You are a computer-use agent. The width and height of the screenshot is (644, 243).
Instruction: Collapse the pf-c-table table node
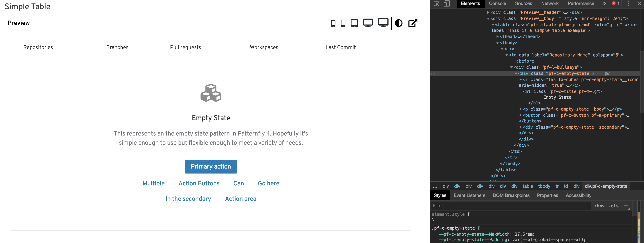tap(493, 25)
